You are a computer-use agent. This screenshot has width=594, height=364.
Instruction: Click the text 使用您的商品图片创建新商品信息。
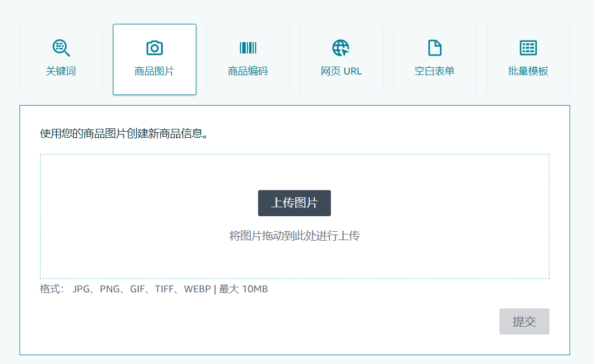[124, 133]
